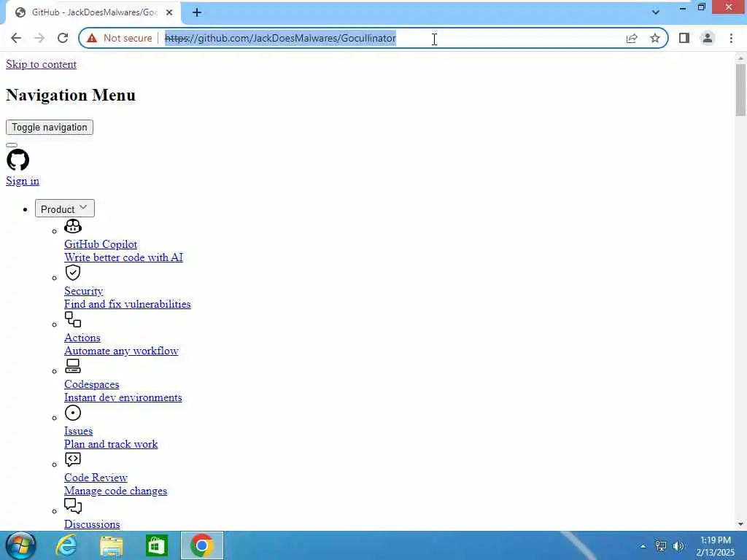Click the network icon in system tray
747x560 pixels.
pyautogui.click(x=661, y=546)
